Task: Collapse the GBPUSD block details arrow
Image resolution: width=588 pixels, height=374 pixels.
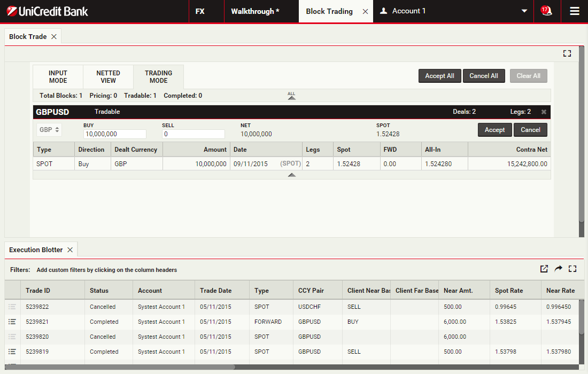Action: (x=291, y=175)
